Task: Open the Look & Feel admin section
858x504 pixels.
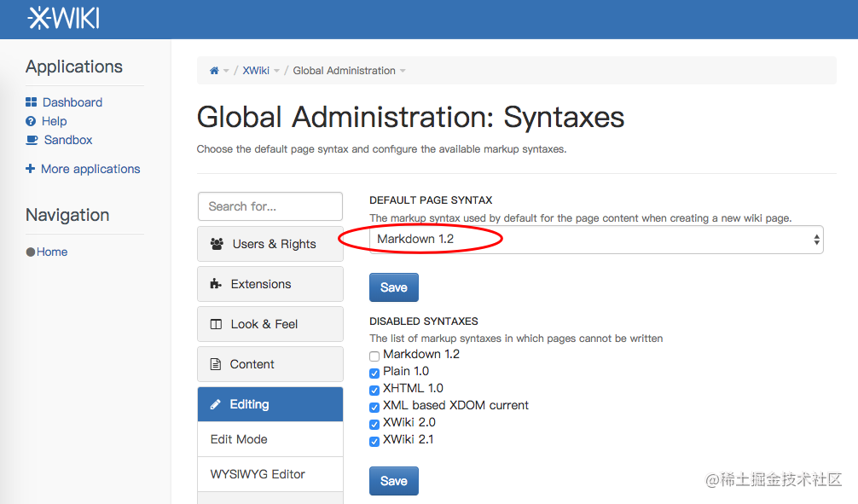Action: click(270, 324)
